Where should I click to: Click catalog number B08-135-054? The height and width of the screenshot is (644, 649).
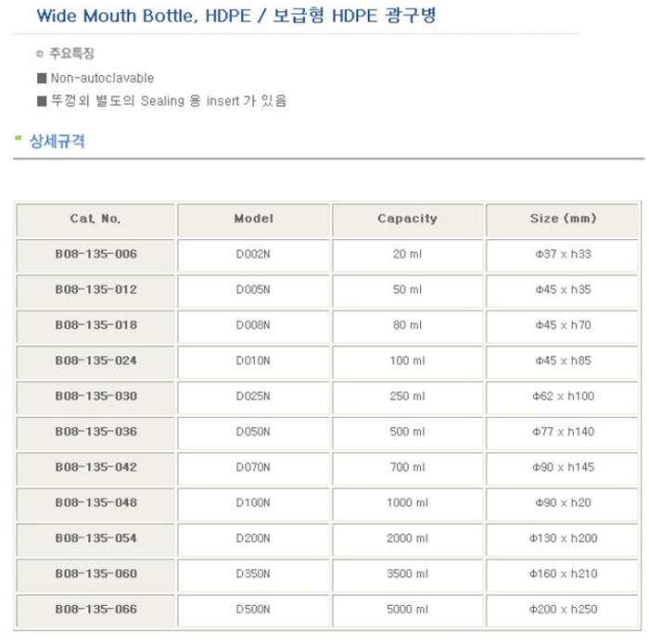point(95,538)
